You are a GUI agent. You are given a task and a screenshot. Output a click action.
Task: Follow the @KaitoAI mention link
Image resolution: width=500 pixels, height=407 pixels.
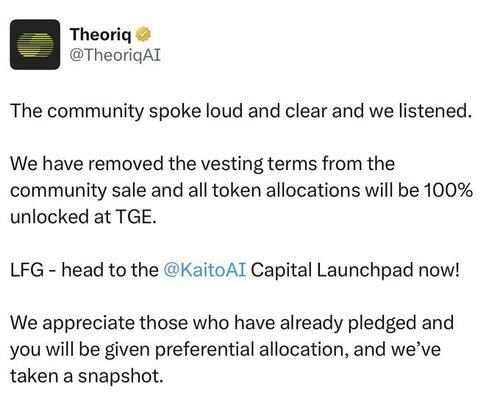point(205,270)
